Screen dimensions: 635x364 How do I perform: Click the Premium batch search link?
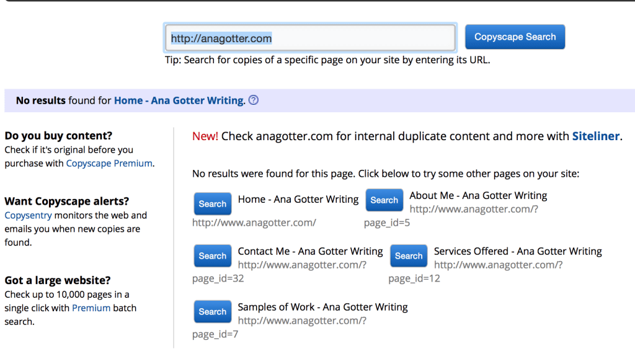click(91, 308)
